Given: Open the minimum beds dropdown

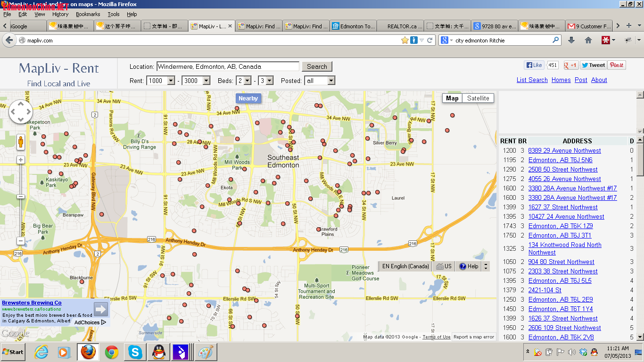Looking at the screenshot, I should click(244, 81).
